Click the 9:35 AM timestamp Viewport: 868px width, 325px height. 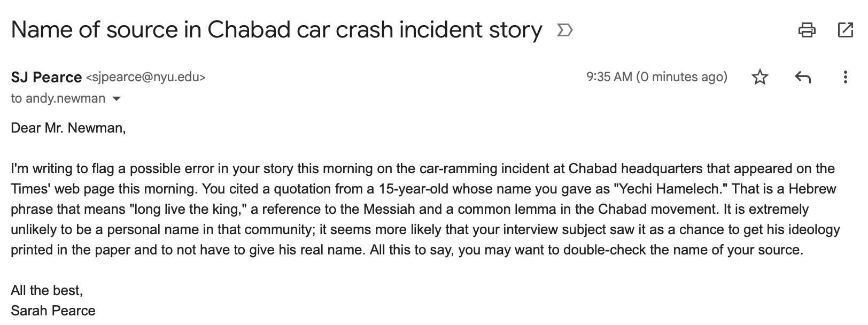click(x=609, y=77)
